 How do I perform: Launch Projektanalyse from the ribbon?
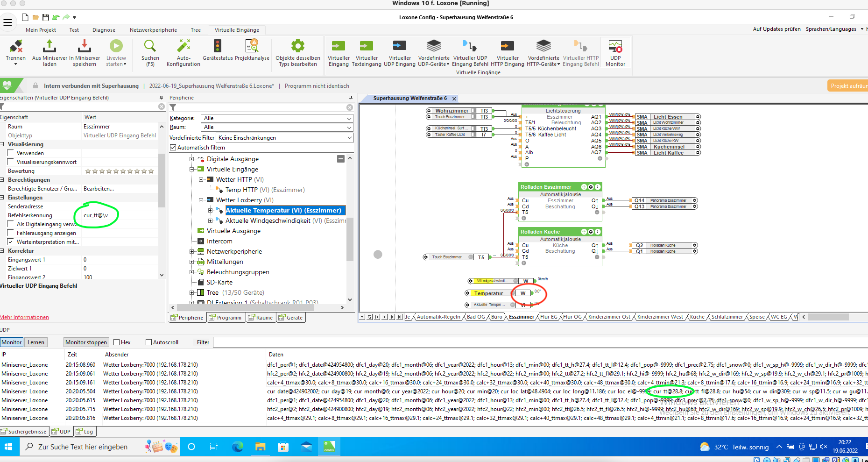252,47
